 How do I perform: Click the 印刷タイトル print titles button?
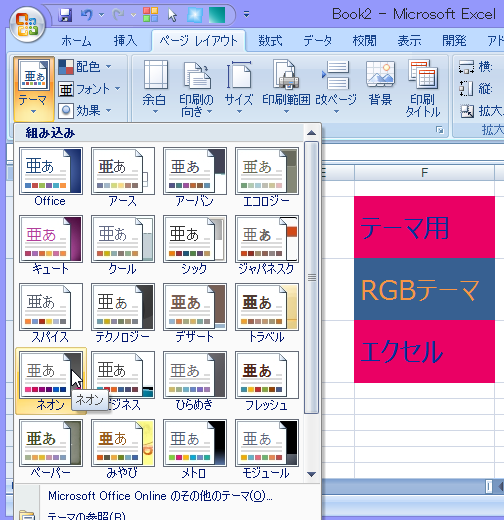[423, 88]
